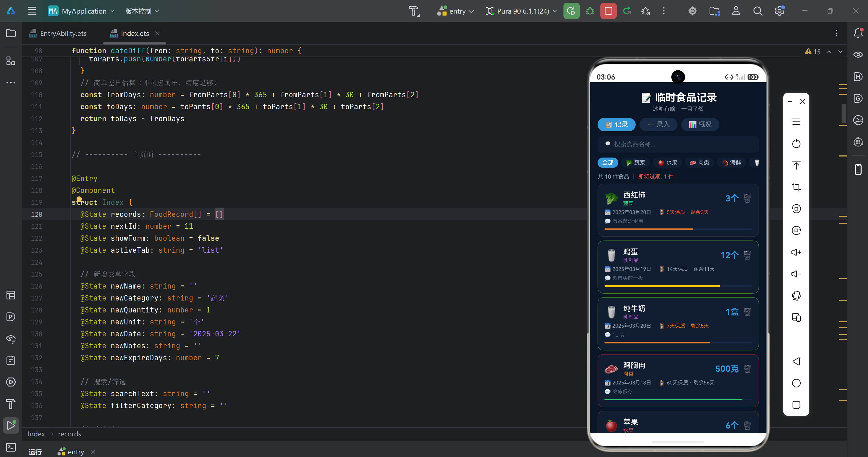Viewport: 868px width, 457px height.
Task: Delete the 西红柿 record with trash icon
Action: (747, 198)
